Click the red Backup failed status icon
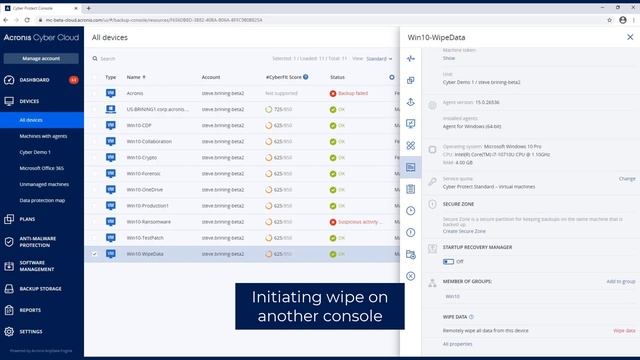Viewport: 640px width, 360px height. tap(333, 93)
